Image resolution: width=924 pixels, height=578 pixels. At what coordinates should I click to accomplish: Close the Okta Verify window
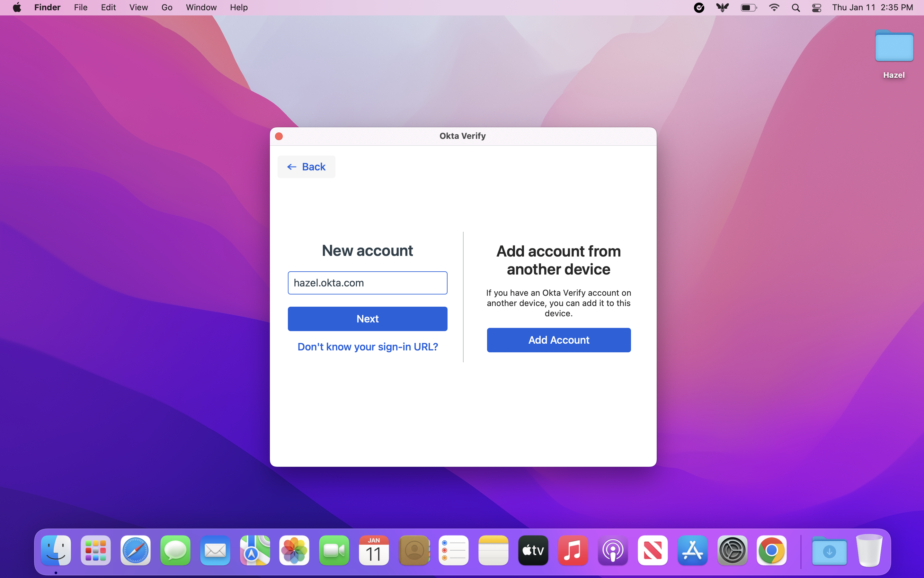pyautogui.click(x=279, y=136)
